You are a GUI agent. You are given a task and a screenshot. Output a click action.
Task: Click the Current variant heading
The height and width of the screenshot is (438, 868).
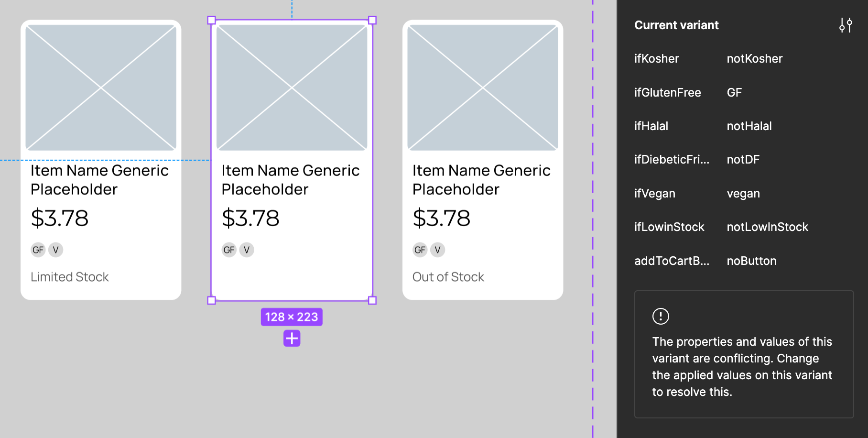click(676, 25)
